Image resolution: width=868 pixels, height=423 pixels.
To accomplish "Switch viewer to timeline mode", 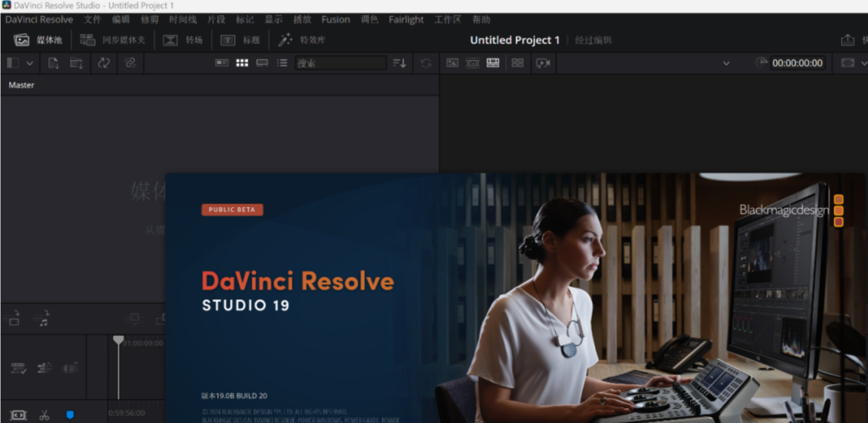I will (x=493, y=63).
